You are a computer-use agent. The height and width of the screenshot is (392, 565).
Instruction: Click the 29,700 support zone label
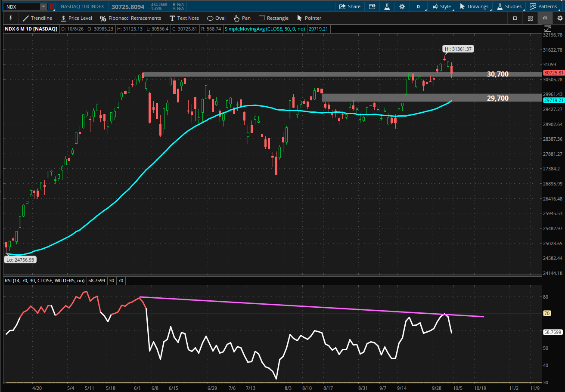point(497,98)
